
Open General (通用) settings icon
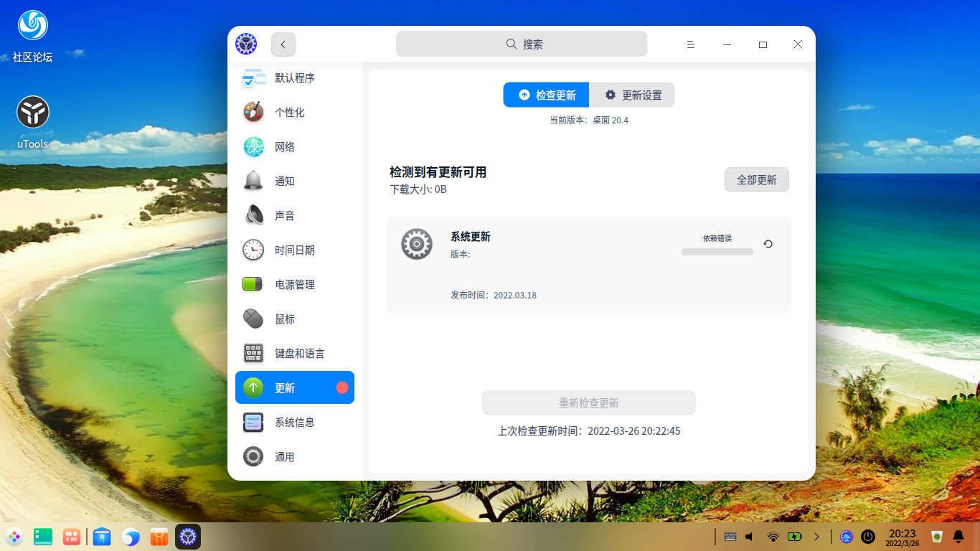pos(253,457)
